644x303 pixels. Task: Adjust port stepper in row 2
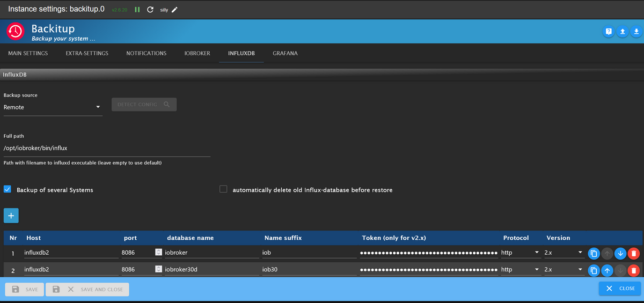coord(158,269)
